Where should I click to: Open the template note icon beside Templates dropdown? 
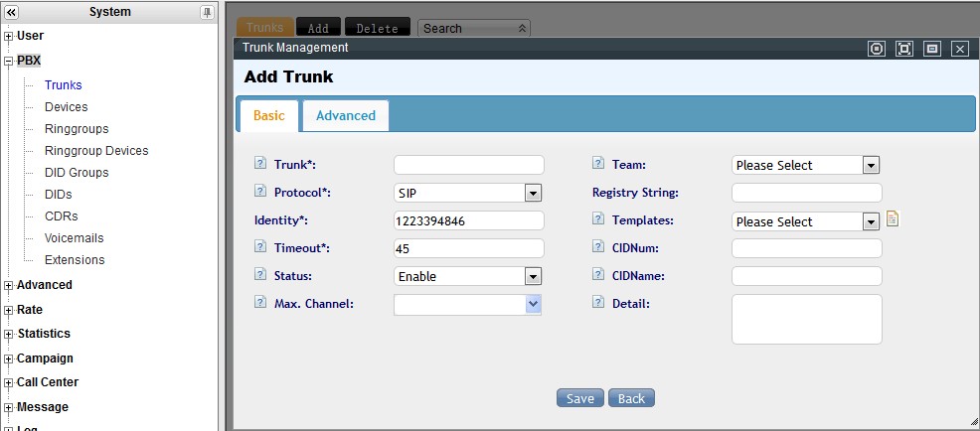coord(893,220)
